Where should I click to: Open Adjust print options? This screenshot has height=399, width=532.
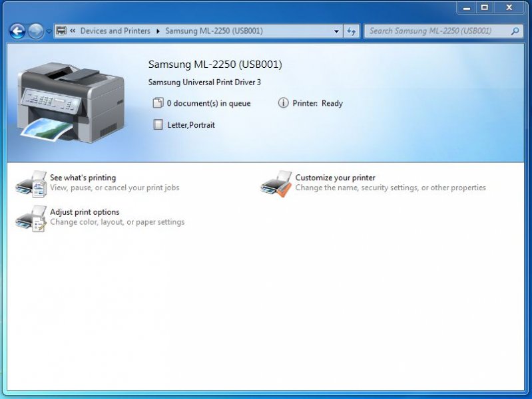point(85,212)
